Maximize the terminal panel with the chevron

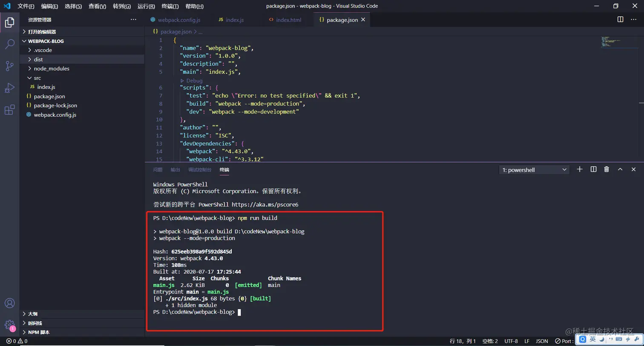tap(620, 169)
